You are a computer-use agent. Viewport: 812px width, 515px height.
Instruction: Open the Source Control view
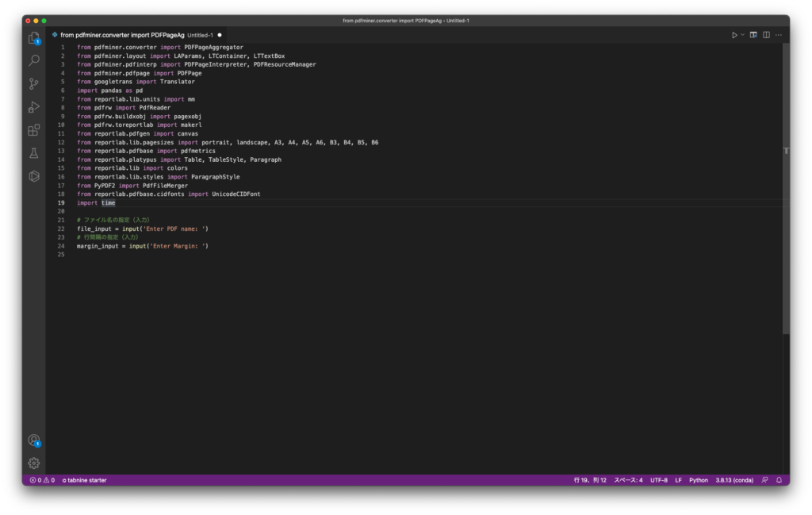(x=34, y=83)
